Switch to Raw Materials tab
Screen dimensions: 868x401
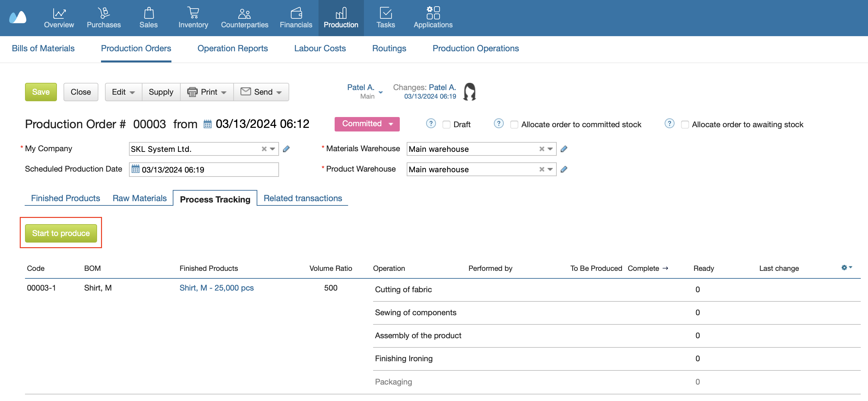tap(140, 198)
